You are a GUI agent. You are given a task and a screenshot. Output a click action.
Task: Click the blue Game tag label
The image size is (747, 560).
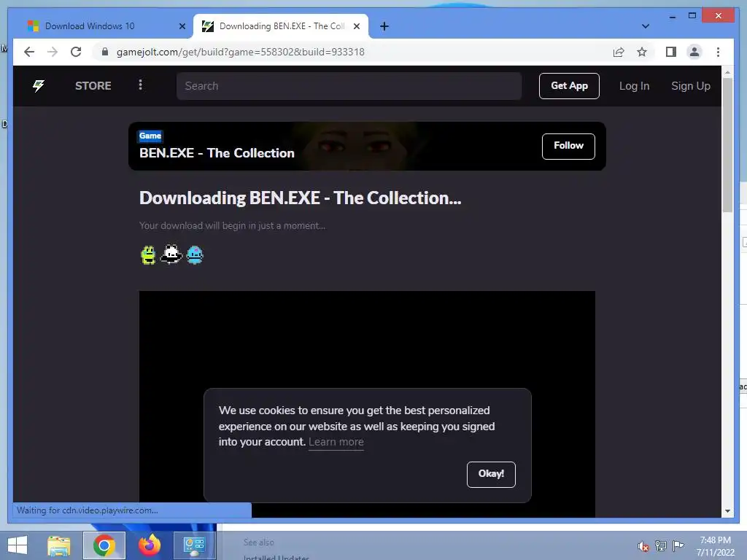[150, 136]
